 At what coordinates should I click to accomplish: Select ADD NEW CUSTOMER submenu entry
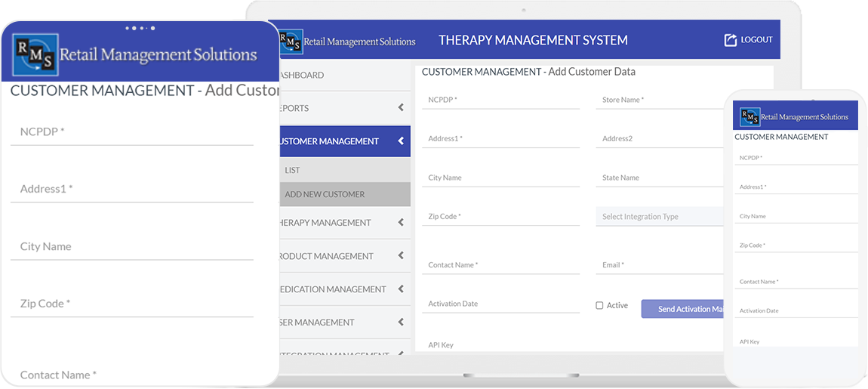coord(344,195)
